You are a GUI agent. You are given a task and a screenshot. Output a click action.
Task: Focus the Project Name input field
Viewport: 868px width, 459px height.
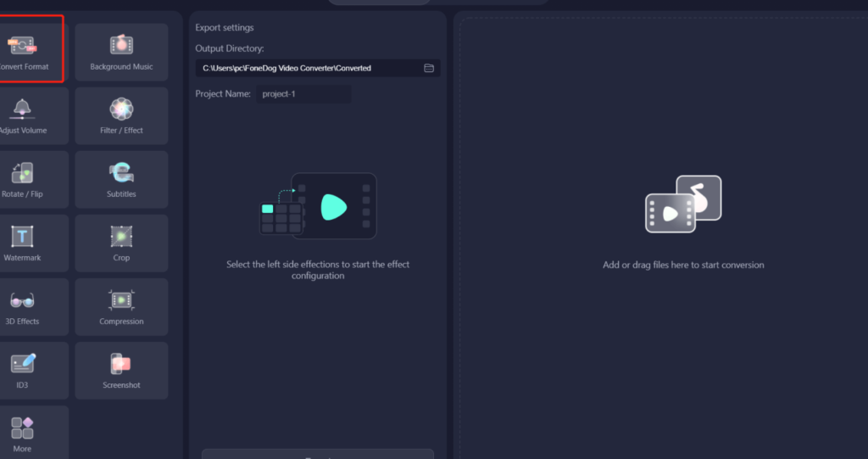(x=303, y=94)
